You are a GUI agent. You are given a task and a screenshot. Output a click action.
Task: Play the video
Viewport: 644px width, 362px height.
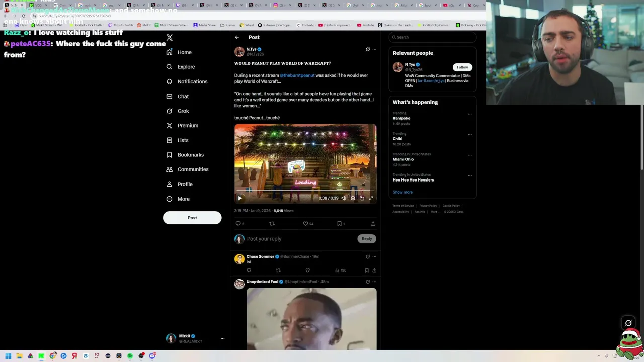(240, 198)
